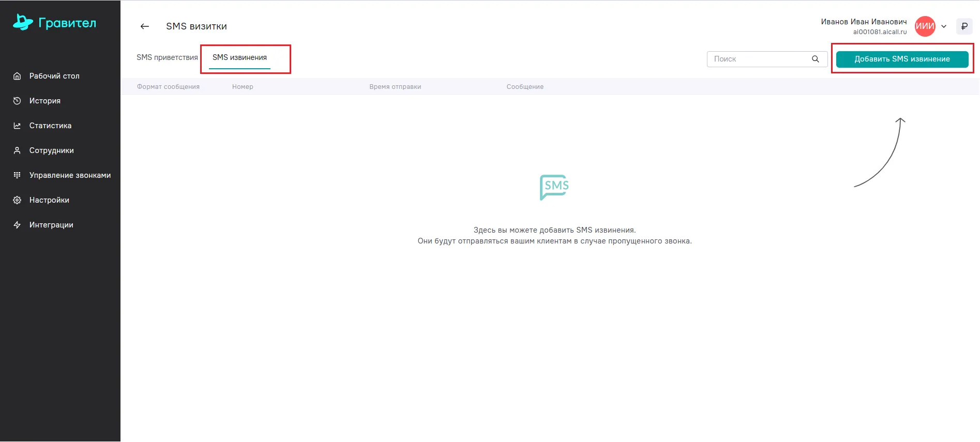Open Настройки gear icon
980x442 pixels.
[17, 200]
